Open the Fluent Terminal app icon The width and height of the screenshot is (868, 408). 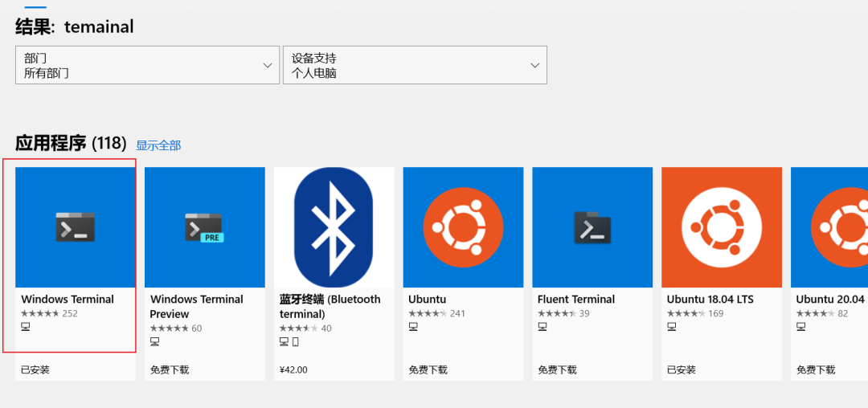tap(592, 227)
